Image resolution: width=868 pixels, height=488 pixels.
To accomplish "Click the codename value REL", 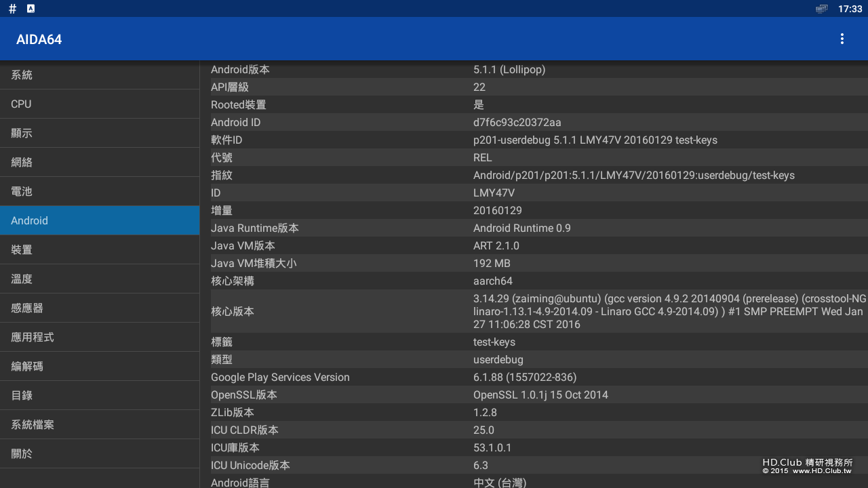I will click(483, 157).
